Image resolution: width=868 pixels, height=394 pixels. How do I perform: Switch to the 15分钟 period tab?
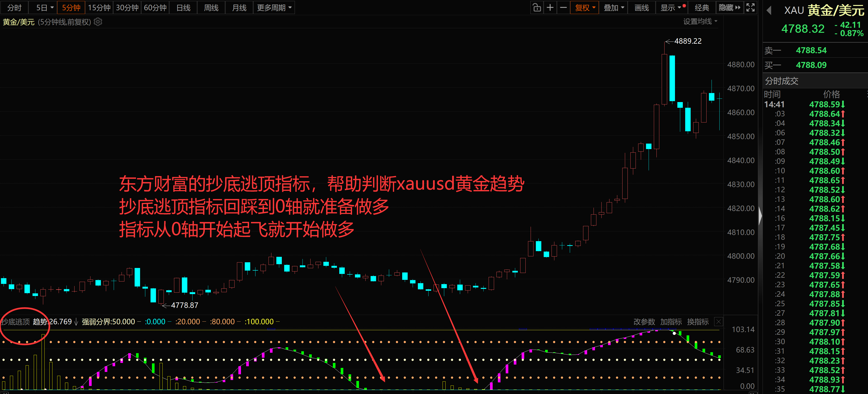pos(99,7)
